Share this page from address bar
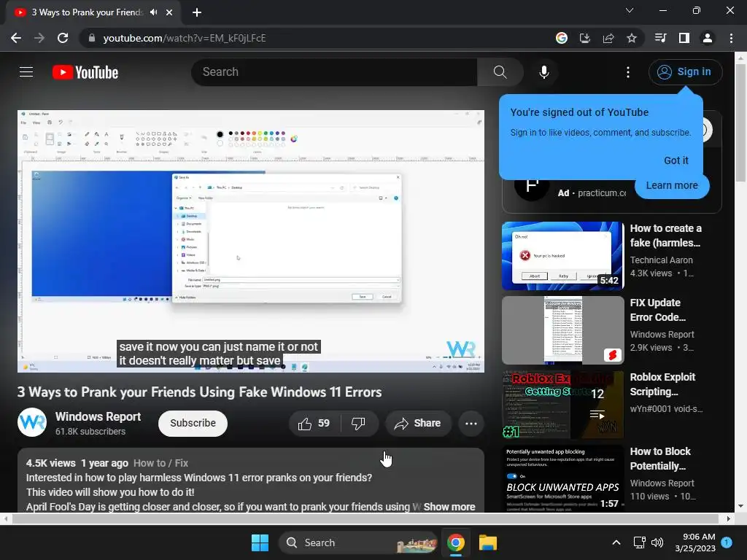Screen dimensions: 747x560 (608, 38)
